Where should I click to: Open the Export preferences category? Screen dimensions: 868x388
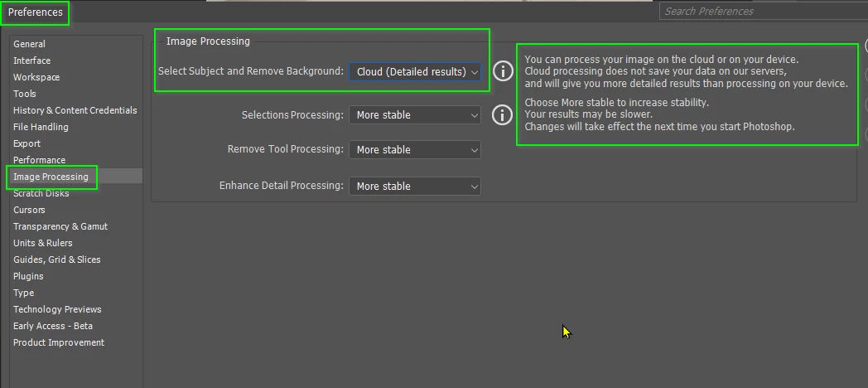(x=27, y=143)
